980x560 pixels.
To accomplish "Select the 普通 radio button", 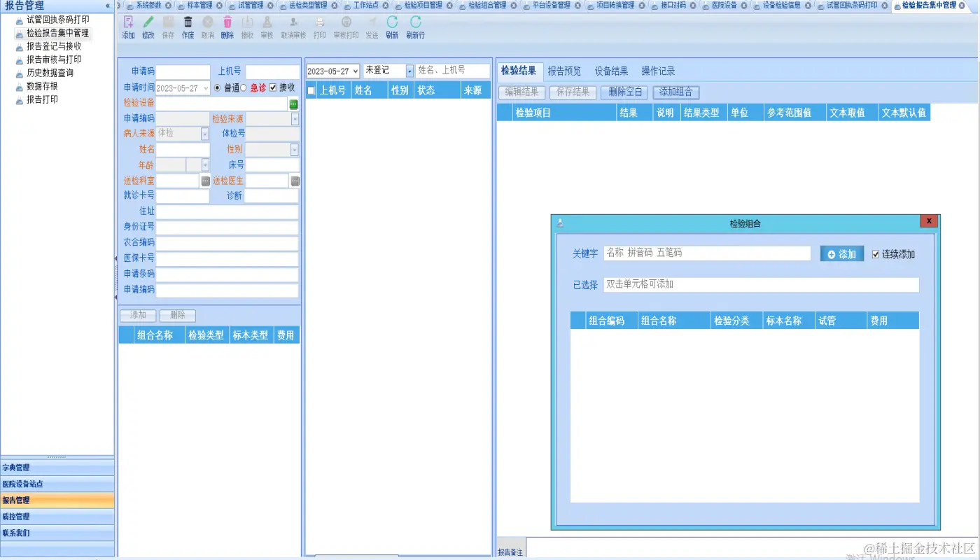I will point(217,88).
